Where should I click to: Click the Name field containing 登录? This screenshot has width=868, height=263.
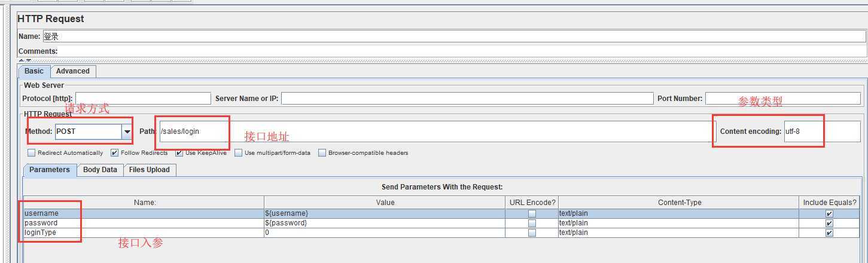[454, 36]
